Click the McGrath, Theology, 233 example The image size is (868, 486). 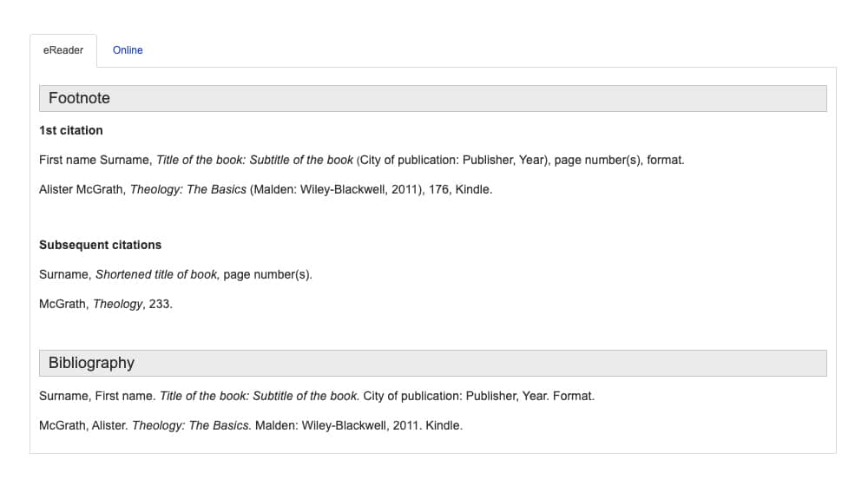106,305
